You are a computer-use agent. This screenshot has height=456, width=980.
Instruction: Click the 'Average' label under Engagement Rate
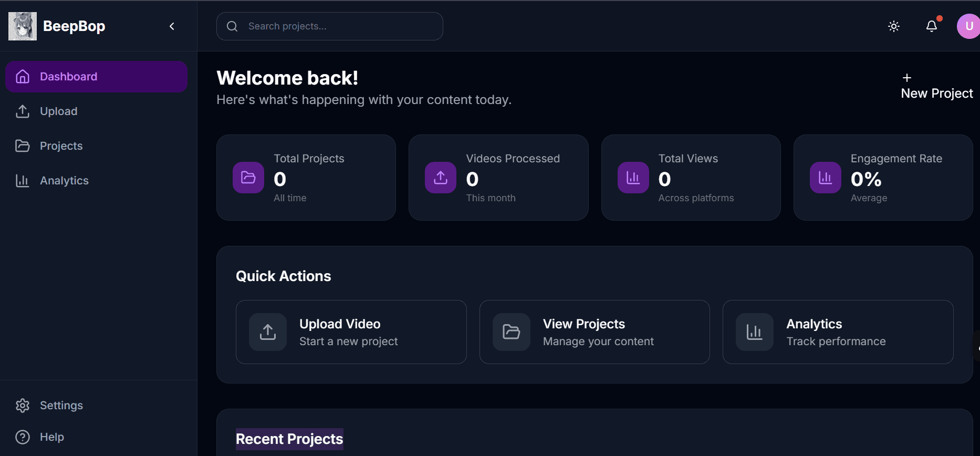coord(869,198)
